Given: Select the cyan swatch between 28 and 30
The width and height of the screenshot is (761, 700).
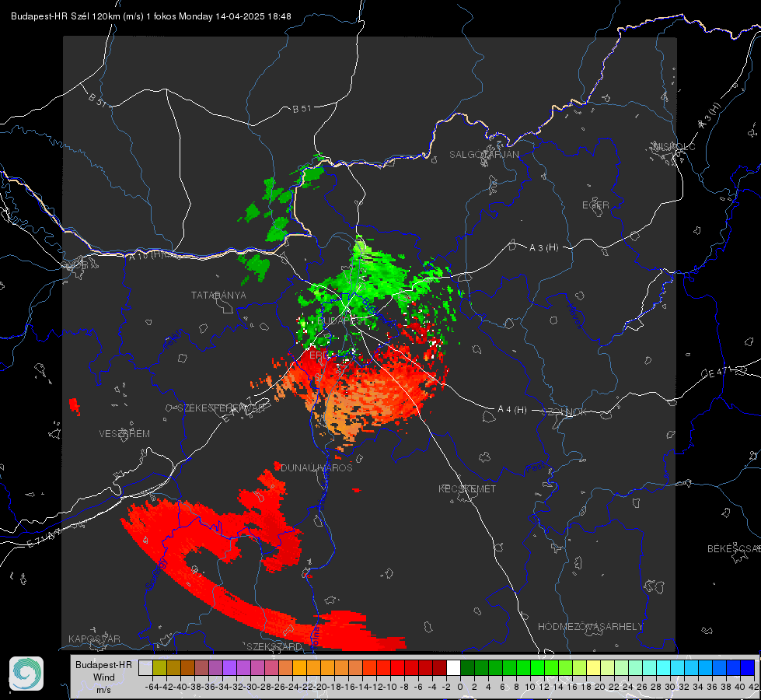Looking at the screenshot, I should (x=663, y=667).
